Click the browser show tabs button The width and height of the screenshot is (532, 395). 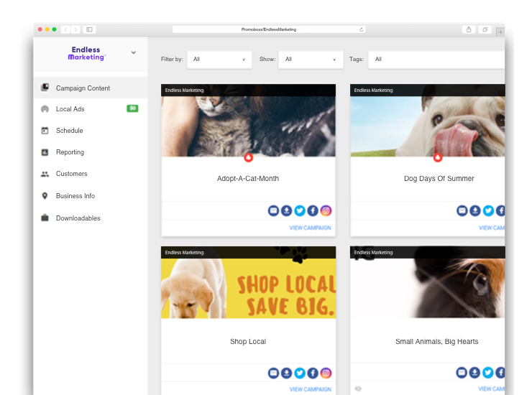click(x=485, y=29)
